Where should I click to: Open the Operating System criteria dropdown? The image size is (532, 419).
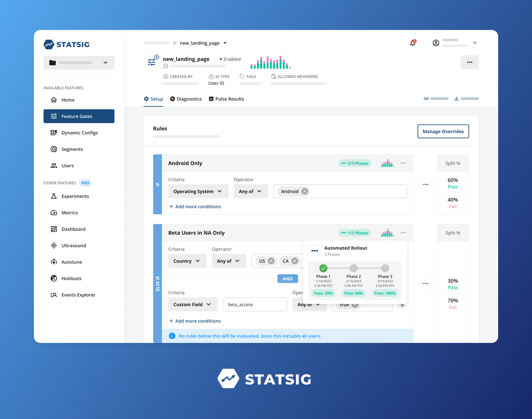coord(198,191)
